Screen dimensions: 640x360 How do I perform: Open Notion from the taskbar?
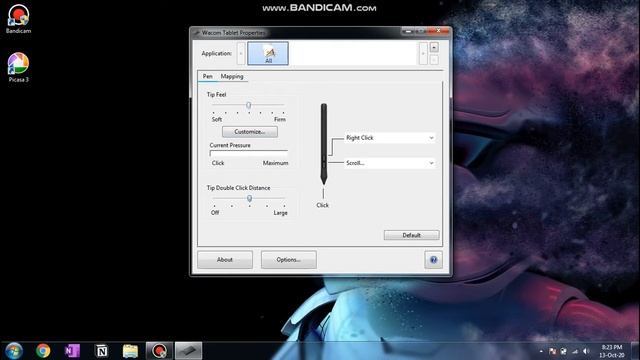pos(101,351)
